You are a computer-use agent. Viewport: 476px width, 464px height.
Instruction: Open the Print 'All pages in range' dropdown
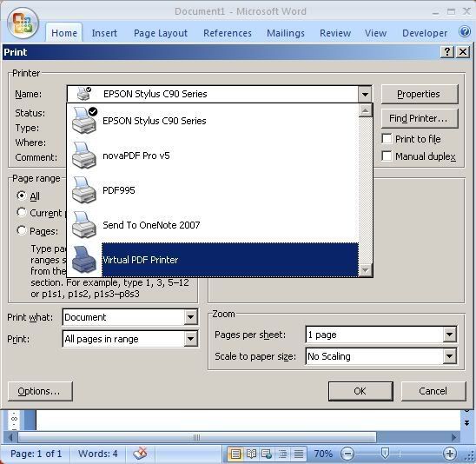pyautogui.click(x=190, y=339)
